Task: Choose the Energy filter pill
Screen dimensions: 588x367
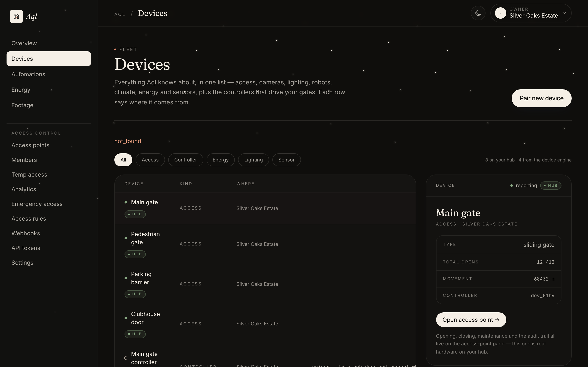Action: (x=221, y=160)
